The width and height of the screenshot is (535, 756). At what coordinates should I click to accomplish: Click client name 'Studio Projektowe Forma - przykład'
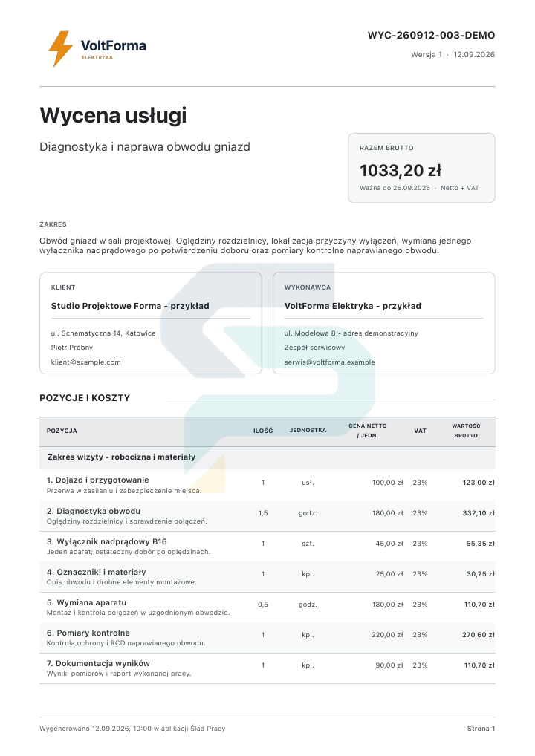pos(130,306)
